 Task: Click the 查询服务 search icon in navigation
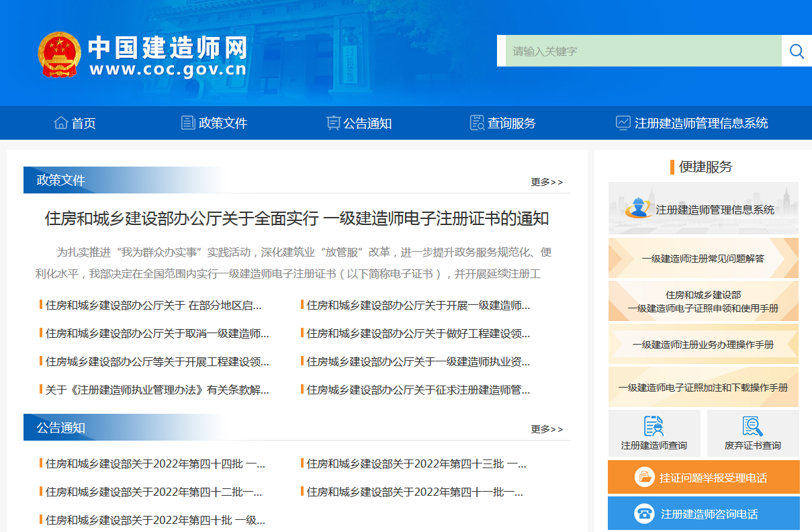click(x=476, y=122)
